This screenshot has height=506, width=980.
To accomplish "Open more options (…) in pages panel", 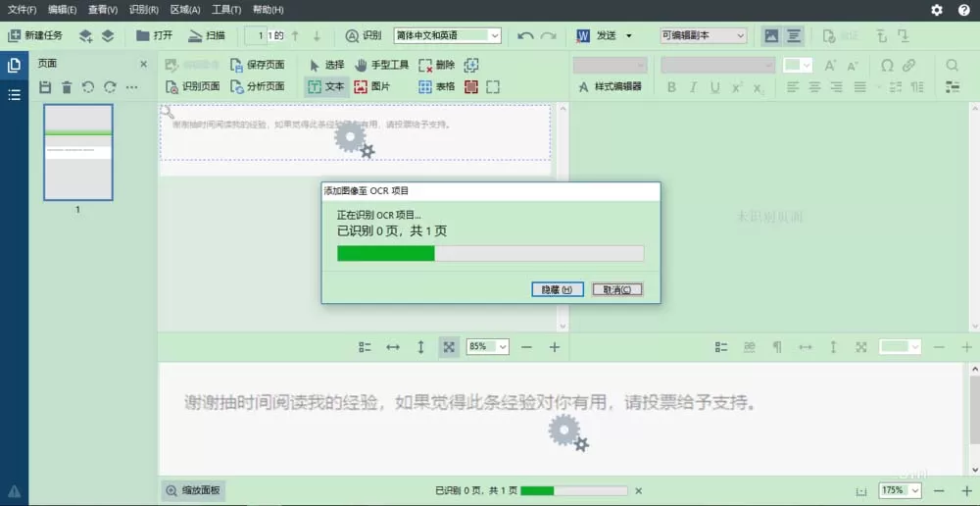I will (x=131, y=87).
